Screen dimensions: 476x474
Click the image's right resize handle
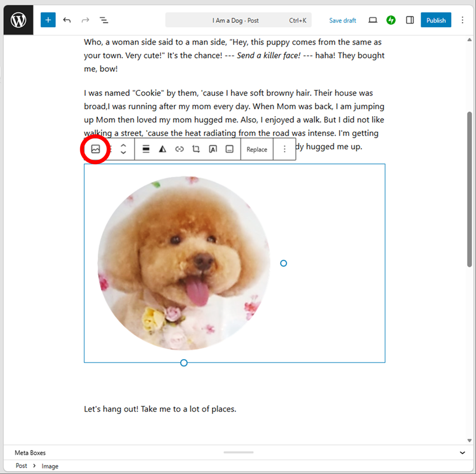[x=283, y=264]
